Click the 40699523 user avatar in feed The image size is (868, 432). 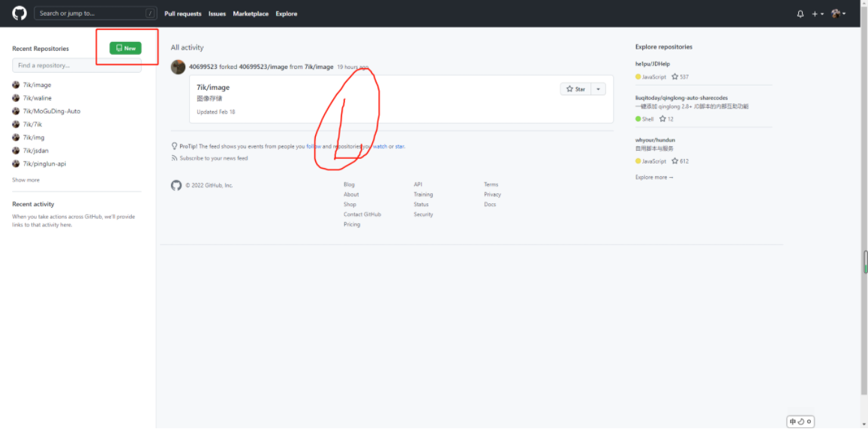click(178, 67)
